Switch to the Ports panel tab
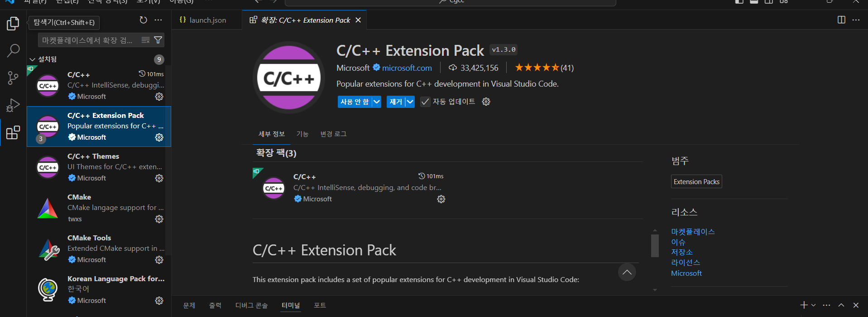The width and height of the screenshot is (868, 317). click(320, 305)
